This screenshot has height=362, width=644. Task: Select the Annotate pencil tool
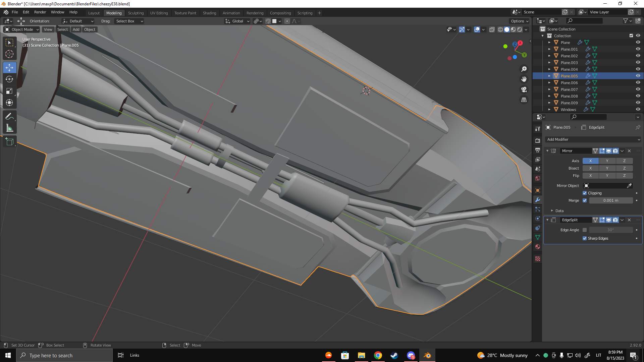9,116
